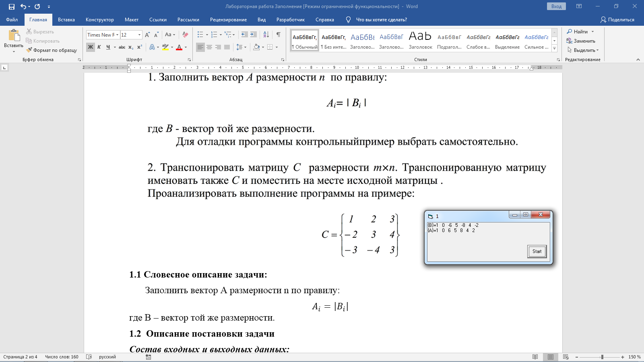Apply the Обычный style
The image size is (644, 362).
click(305, 41)
